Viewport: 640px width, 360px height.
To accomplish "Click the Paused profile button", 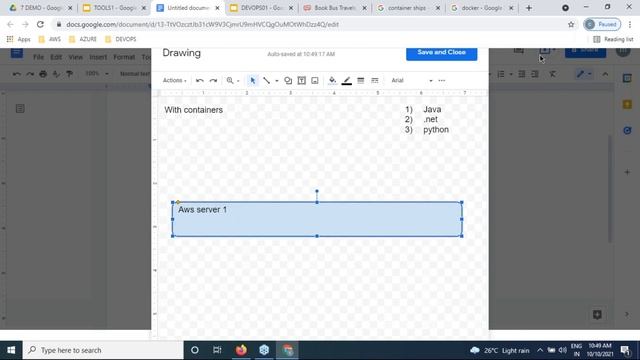I will [602, 24].
